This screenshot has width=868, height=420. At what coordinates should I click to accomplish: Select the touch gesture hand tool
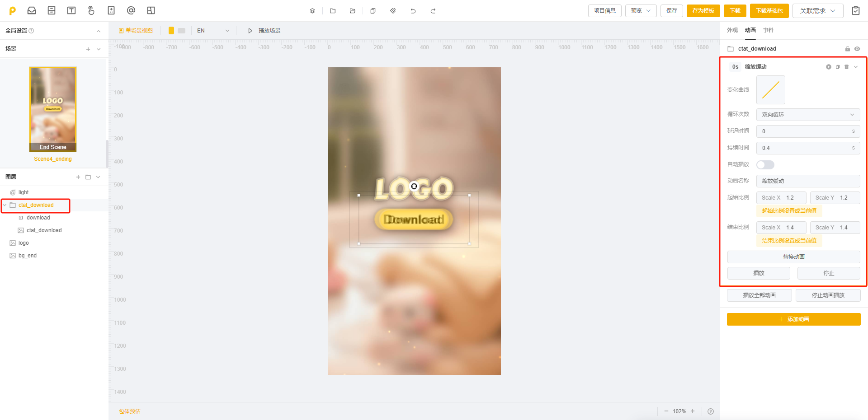[x=91, y=10]
